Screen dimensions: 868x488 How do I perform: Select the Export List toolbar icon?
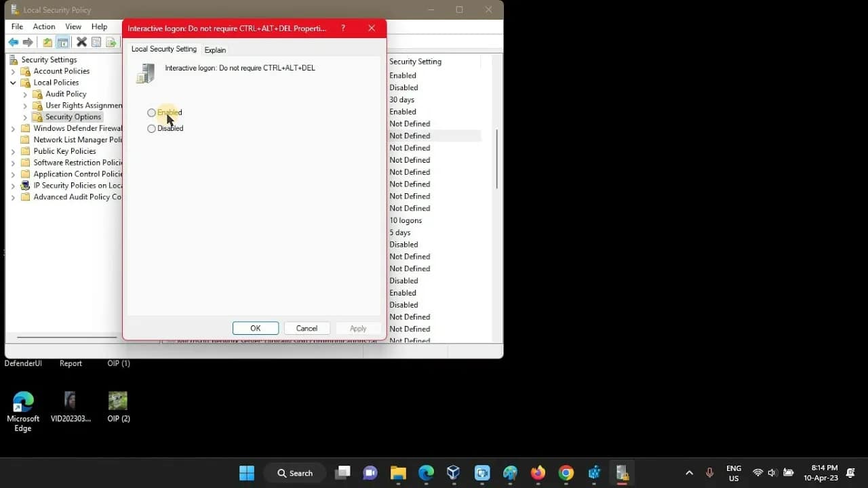point(111,42)
